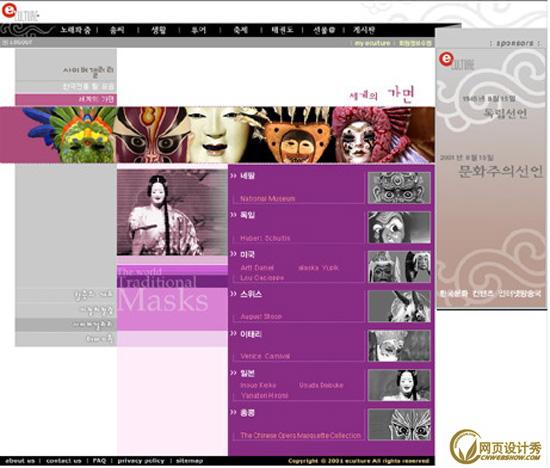The height and width of the screenshot is (468, 550).
Task: Open the privacy policy footer link
Action: coord(141,461)
